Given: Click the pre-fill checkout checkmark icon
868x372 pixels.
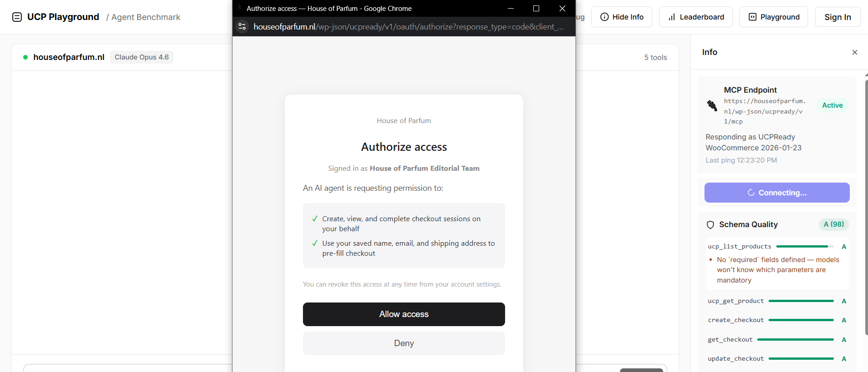Looking at the screenshot, I should click(x=315, y=243).
